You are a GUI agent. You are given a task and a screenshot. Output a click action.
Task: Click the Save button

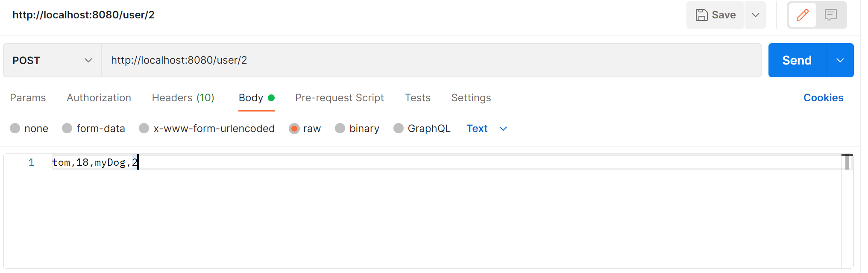(716, 15)
